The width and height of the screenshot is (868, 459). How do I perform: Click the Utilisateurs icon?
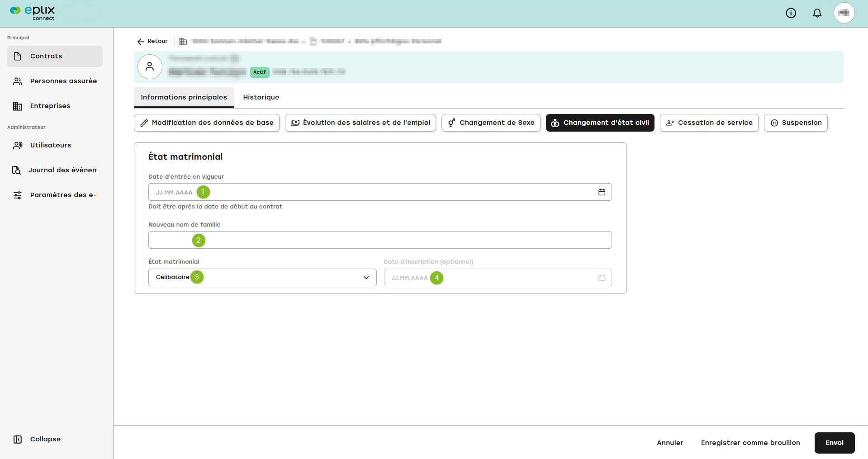[18, 145]
